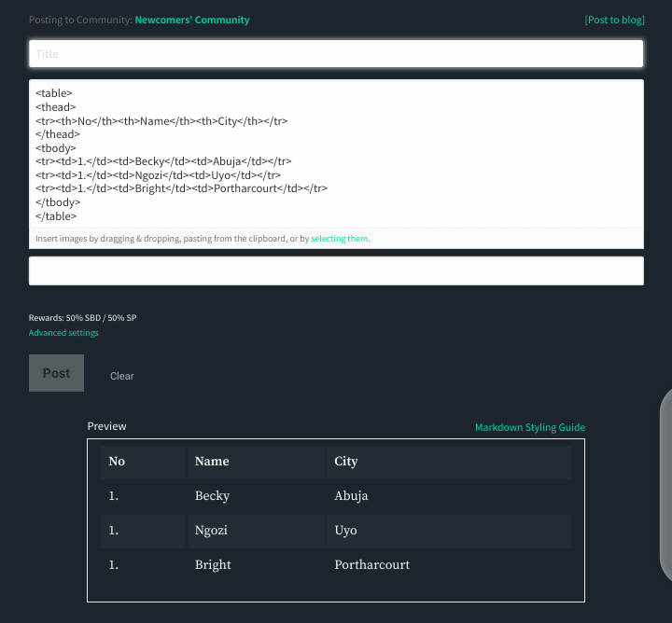Screen dimensions: 672x623
Task: Click the '<tbody>' opening line in editor
Action: (x=56, y=148)
